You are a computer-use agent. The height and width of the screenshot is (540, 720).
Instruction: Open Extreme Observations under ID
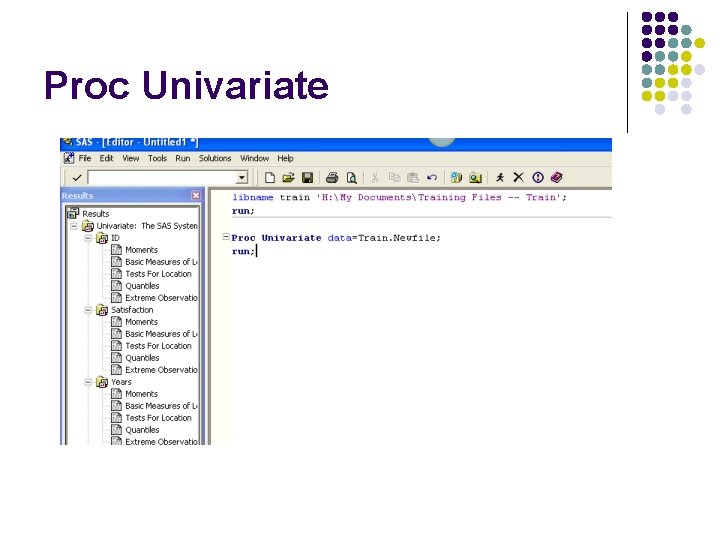154,298
